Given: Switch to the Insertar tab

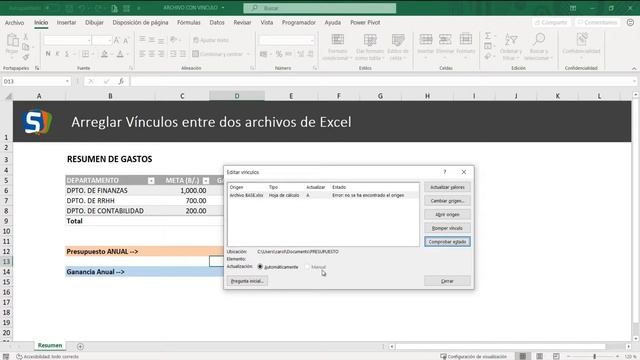Looking at the screenshot, I should pyautogui.click(x=67, y=22).
